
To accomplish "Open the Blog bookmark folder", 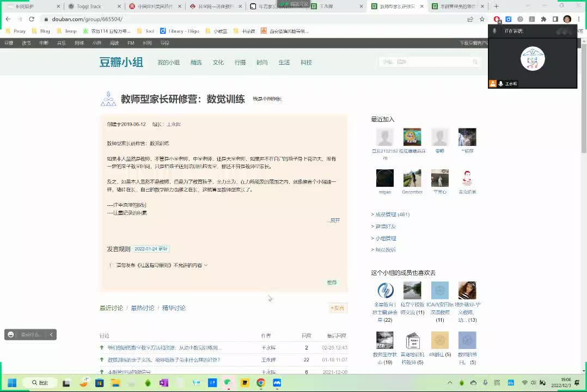I will pyautogui.click(x=41, y=31).
